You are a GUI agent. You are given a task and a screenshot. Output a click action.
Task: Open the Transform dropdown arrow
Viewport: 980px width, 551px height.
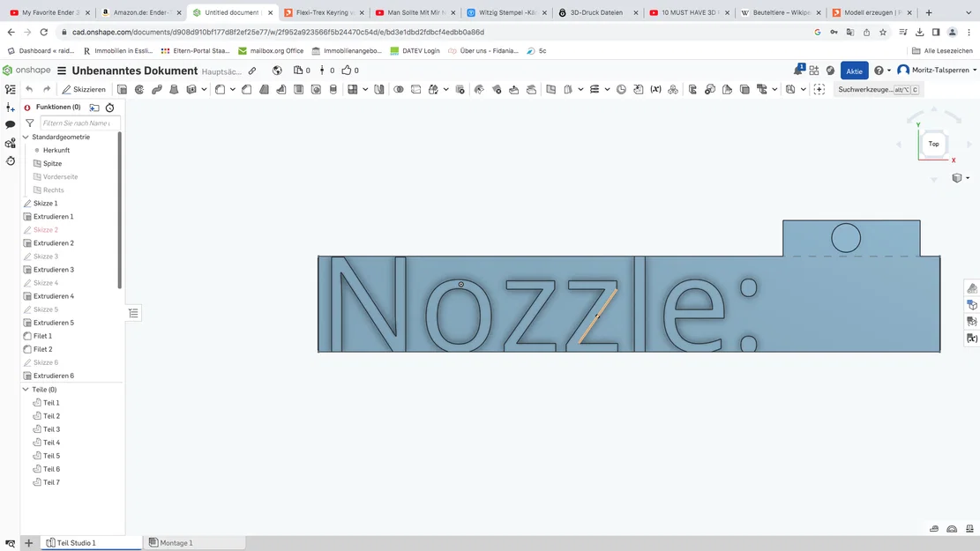(445, 89)
